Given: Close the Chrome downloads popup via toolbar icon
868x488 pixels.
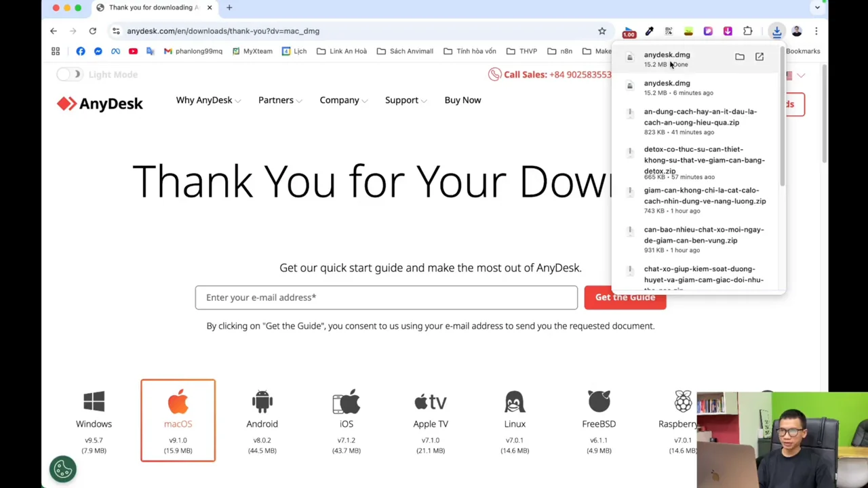Looking at the screenshot, I should coord(777,31).
